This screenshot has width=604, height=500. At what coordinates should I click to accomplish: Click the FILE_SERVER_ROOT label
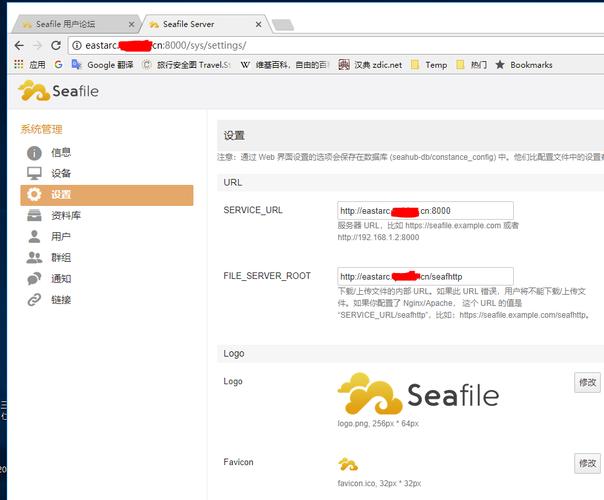point(267,276)
